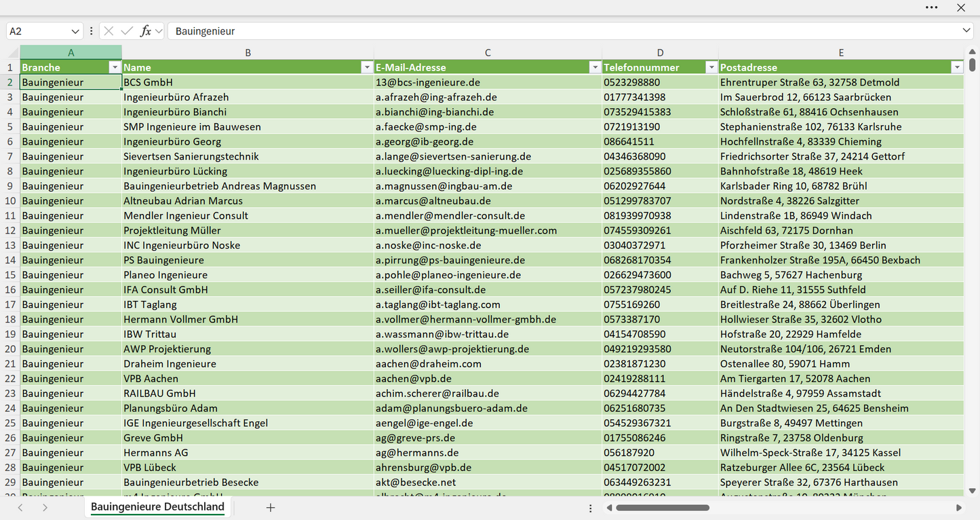The width and height of the screenshot is (980, 520).
Task: Select cell INC Ingenieurbüro Noske
Action: pyautogui.click(x=248, y=245)
